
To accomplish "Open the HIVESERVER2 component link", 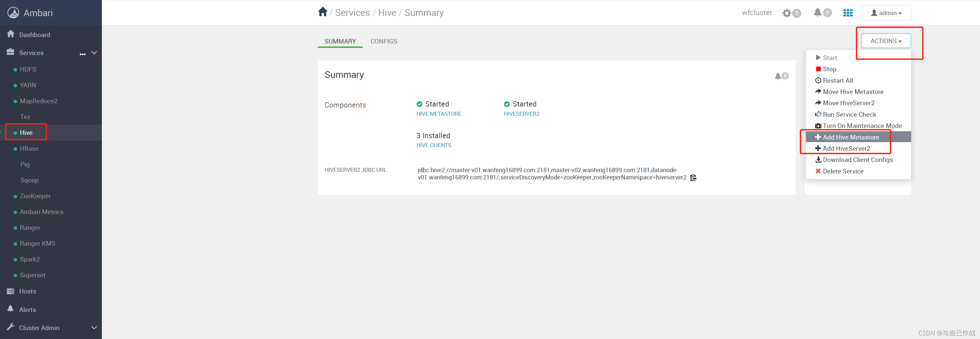I will [x=521, y=114].
